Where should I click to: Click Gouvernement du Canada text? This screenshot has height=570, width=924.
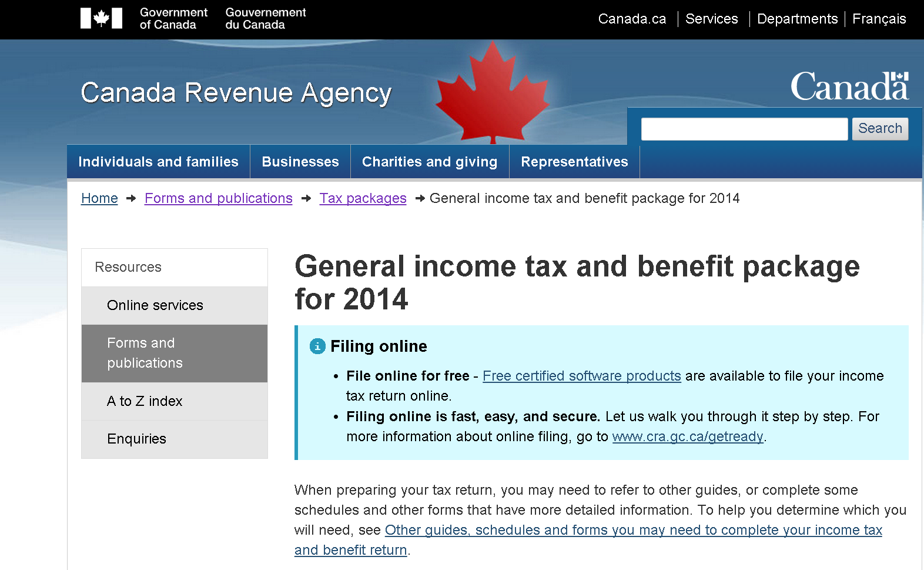[266, 19]
